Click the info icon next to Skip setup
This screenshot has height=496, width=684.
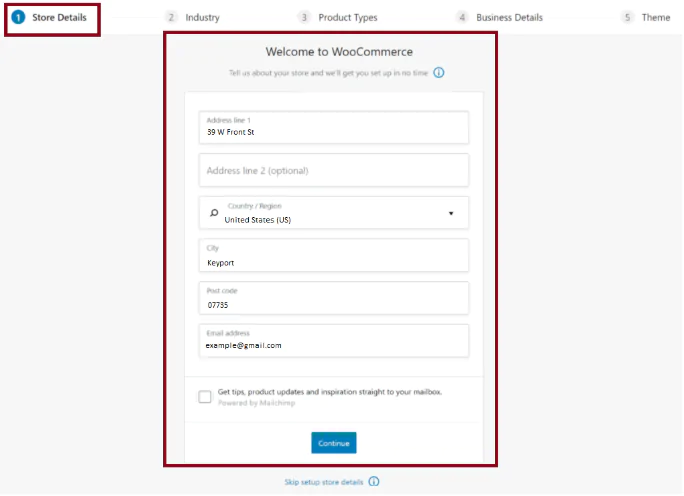pyautogui.click(x=374, y=482)
